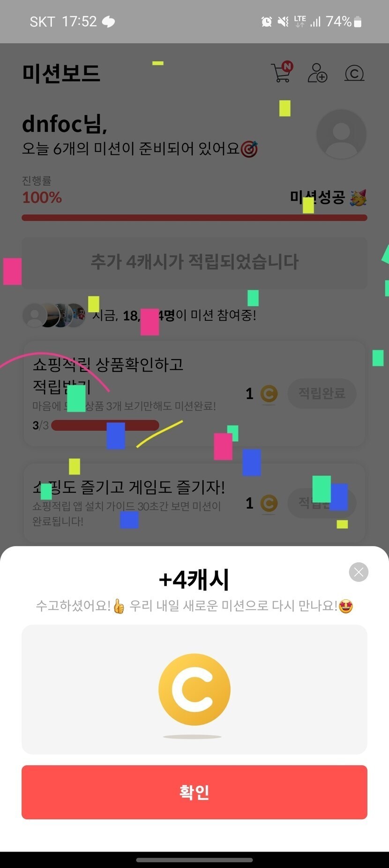Screen dimensions: 389x868
Task: Tap the profile avatar picture
Action: (341, 134)
